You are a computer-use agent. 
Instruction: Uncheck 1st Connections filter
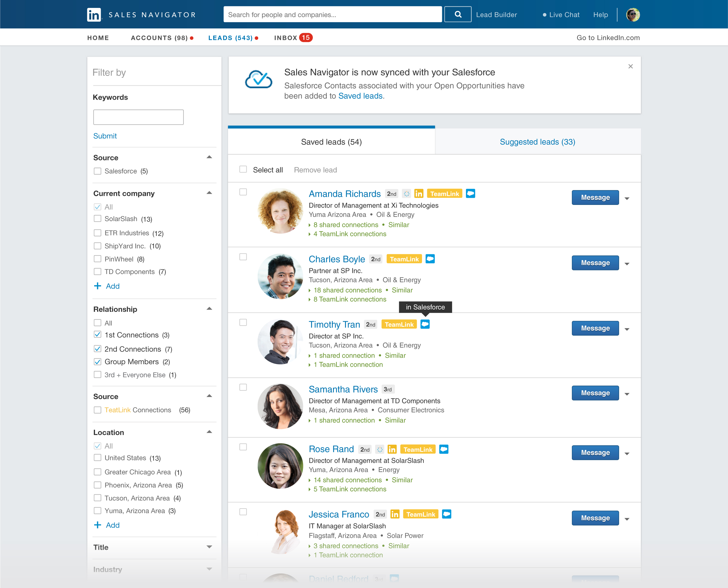[x=97, y=335]
